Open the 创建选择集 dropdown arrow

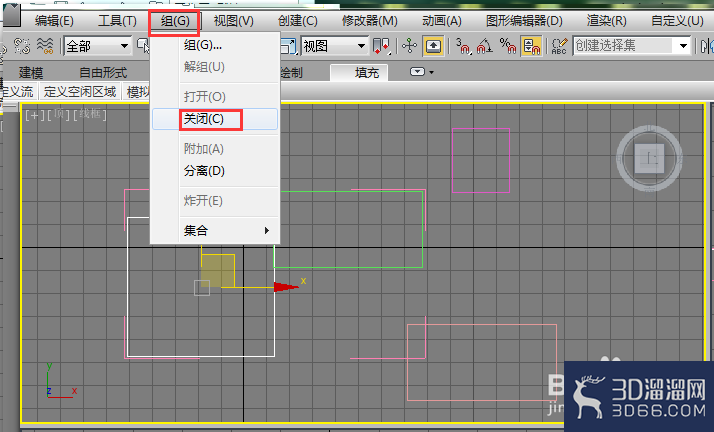(x=683, y=46)
